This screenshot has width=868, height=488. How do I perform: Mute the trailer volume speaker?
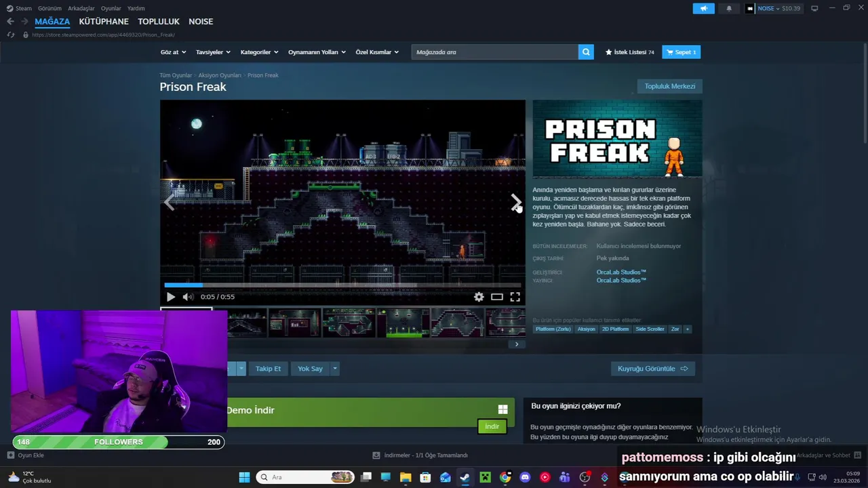188,297
